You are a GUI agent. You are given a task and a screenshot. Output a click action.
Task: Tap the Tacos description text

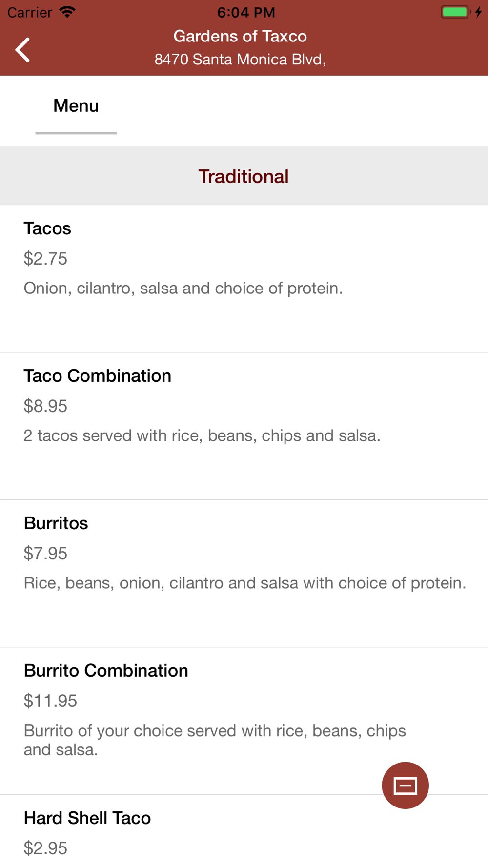point(183,289)
